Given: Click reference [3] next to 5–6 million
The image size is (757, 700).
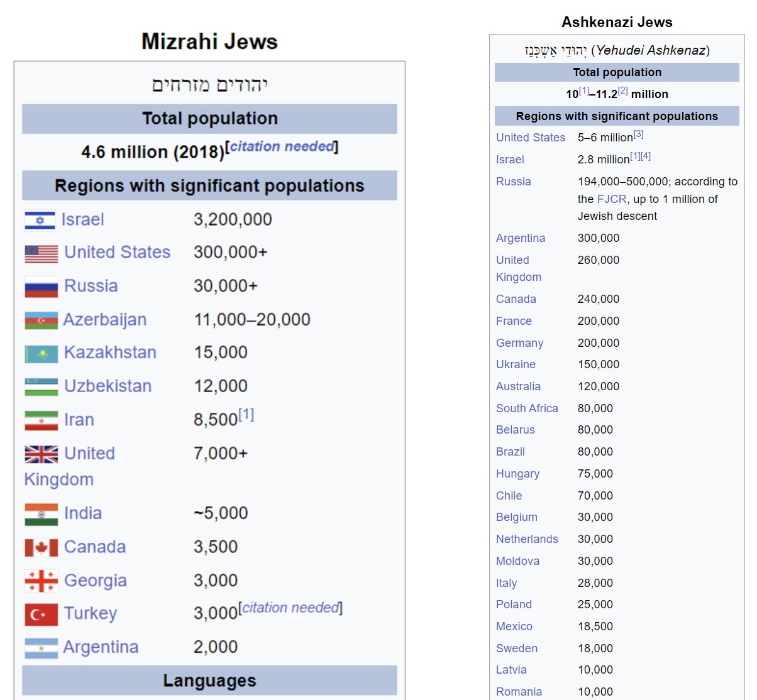Looking at the screenshot, I should (x=638, y=134).
